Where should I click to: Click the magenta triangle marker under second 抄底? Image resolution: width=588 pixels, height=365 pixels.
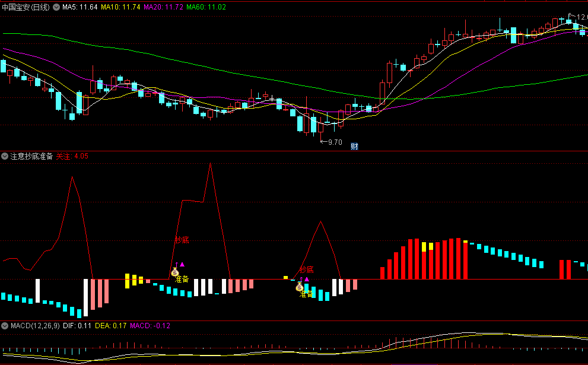point(307,280)
